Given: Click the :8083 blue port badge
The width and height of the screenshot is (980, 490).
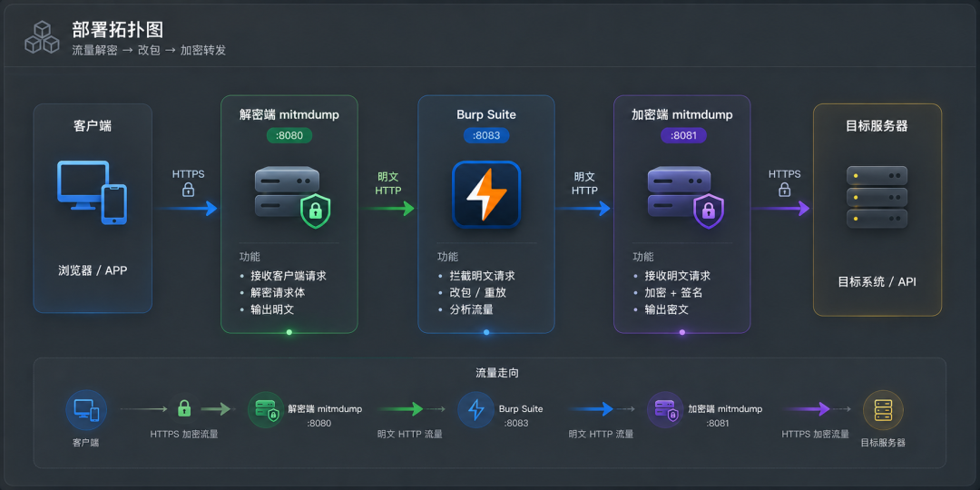Looking at the screenshot, I should (486, 135).
